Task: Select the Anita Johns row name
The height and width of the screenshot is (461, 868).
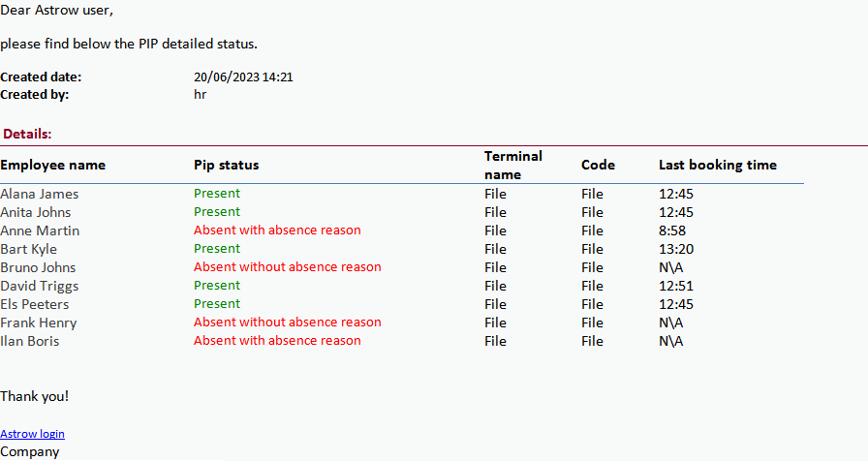Action: [35, 212]
